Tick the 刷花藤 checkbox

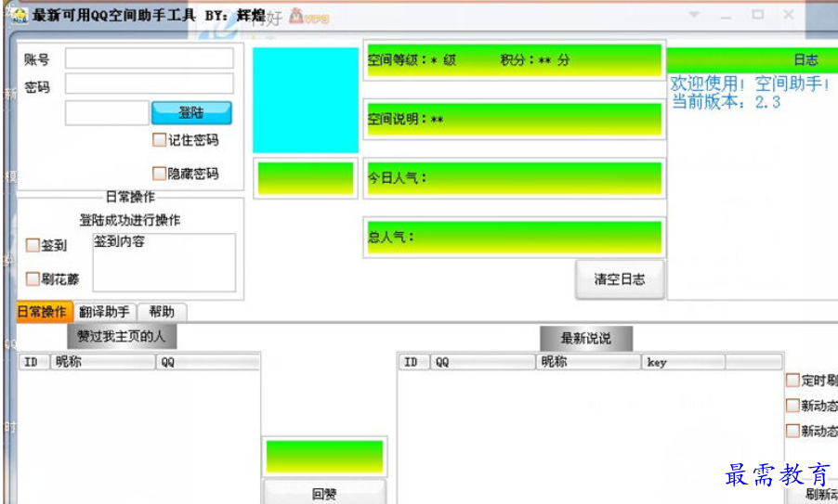[33, 278]
